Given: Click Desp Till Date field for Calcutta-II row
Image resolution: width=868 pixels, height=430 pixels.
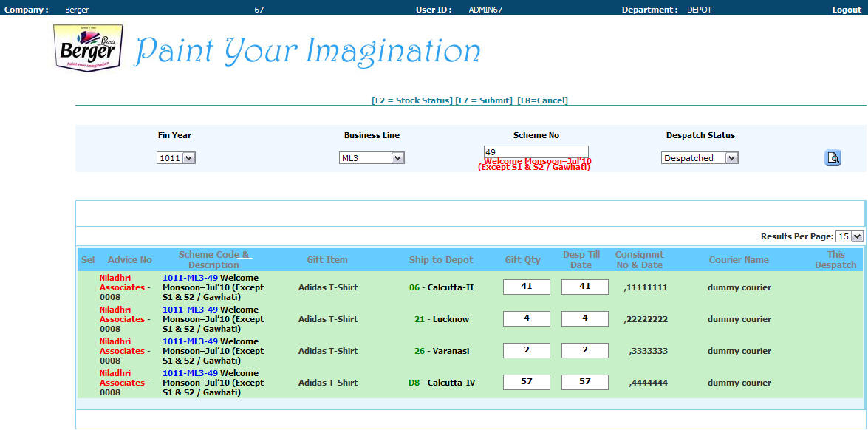Looking at the screenshot, I should (584, 287).
